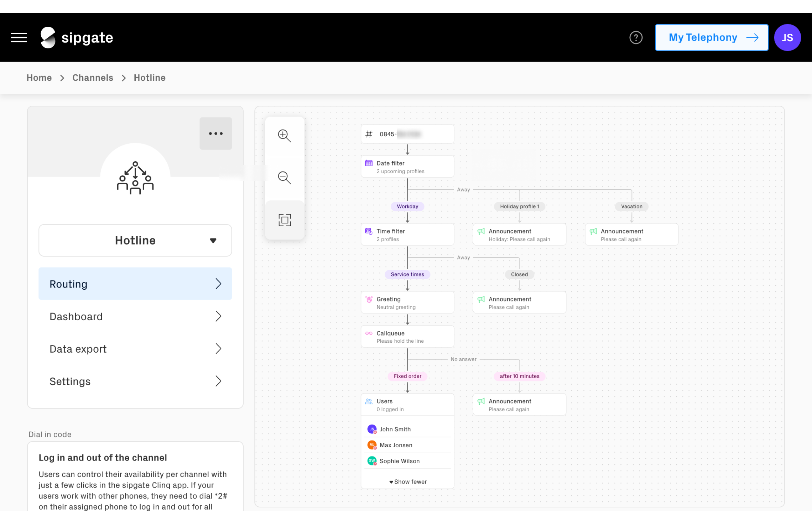Open the Date filter node

coord(407,167)
